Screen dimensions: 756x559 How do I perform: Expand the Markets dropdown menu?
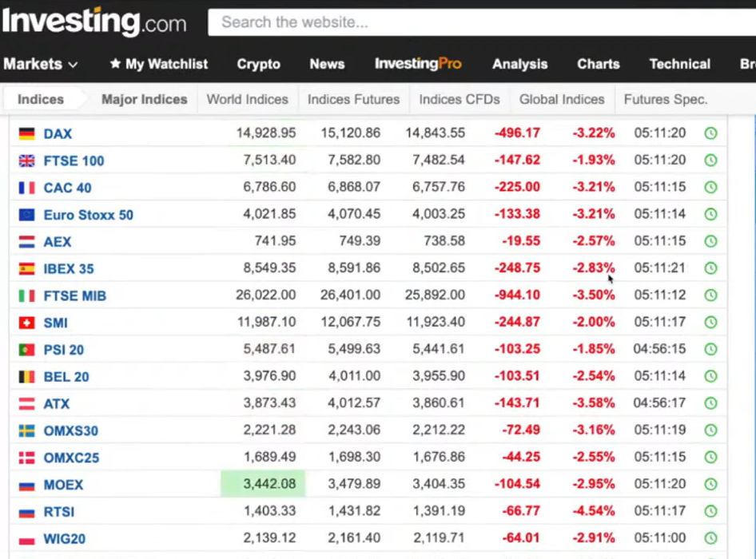point(41,64)
